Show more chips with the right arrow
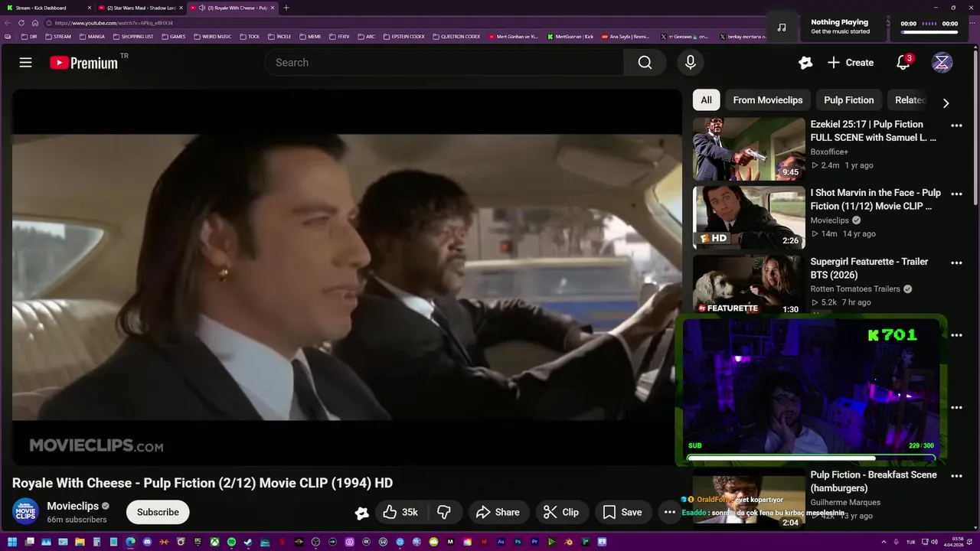980x551 pixels. click(x=946, y=103)
